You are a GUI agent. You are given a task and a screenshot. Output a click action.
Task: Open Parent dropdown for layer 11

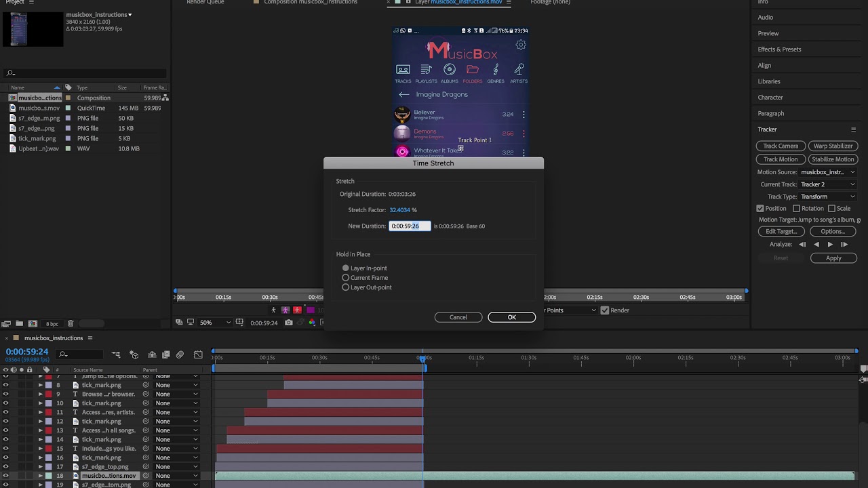click(176, 412)
